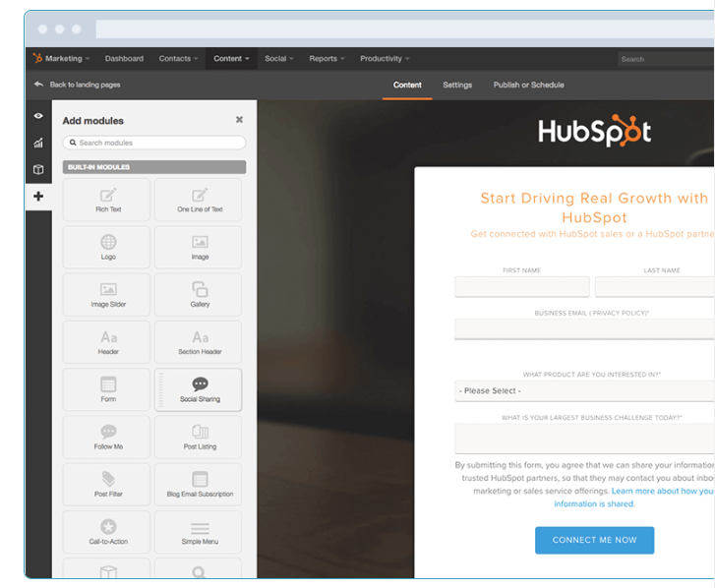The width and height of the screenshot is (715, 588).
Task: Click the search modules input field
Action: [x=154, y=143]
